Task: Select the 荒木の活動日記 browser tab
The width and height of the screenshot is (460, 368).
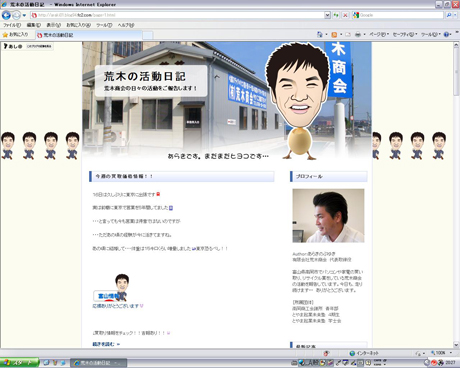Action: [x=88, y=35]
